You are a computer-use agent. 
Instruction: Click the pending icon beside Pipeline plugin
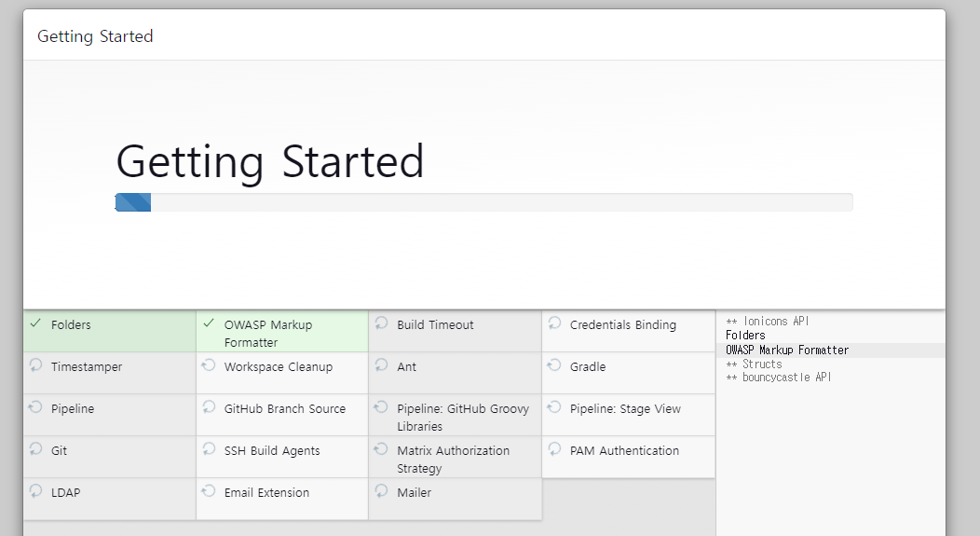35,407
